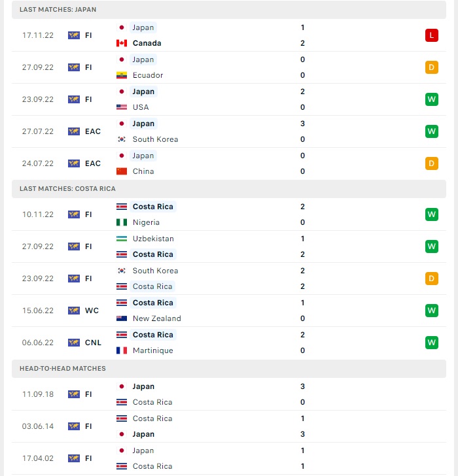The image size is (458, 476).
Task: Click the Ecuador flag icon
Action: 122,75
